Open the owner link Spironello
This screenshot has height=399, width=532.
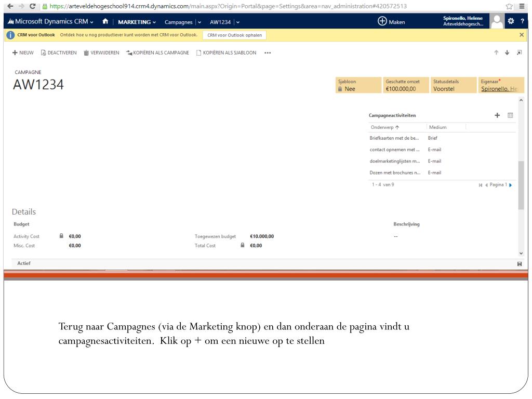pyautogui.click(x=499, y=89)
